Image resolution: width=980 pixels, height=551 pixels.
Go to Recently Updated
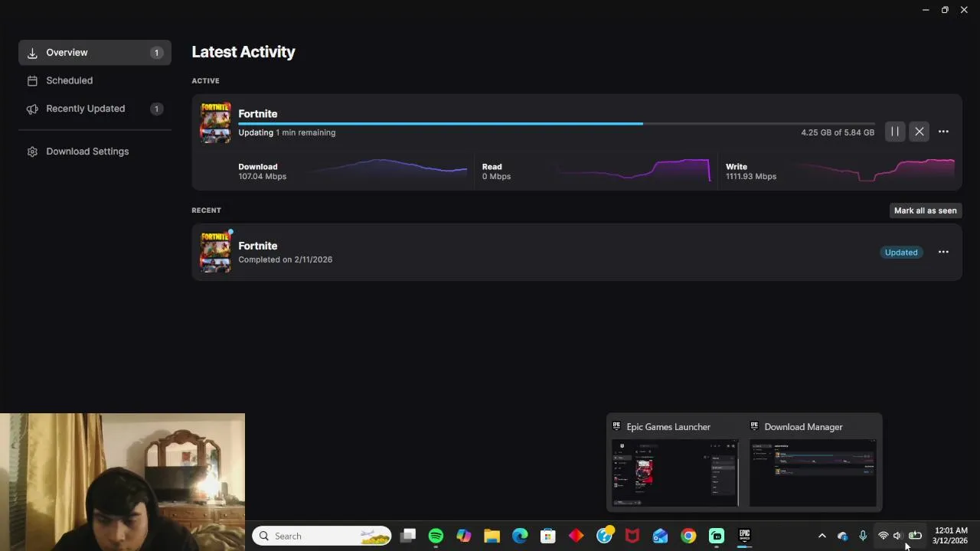coord(95,109)
